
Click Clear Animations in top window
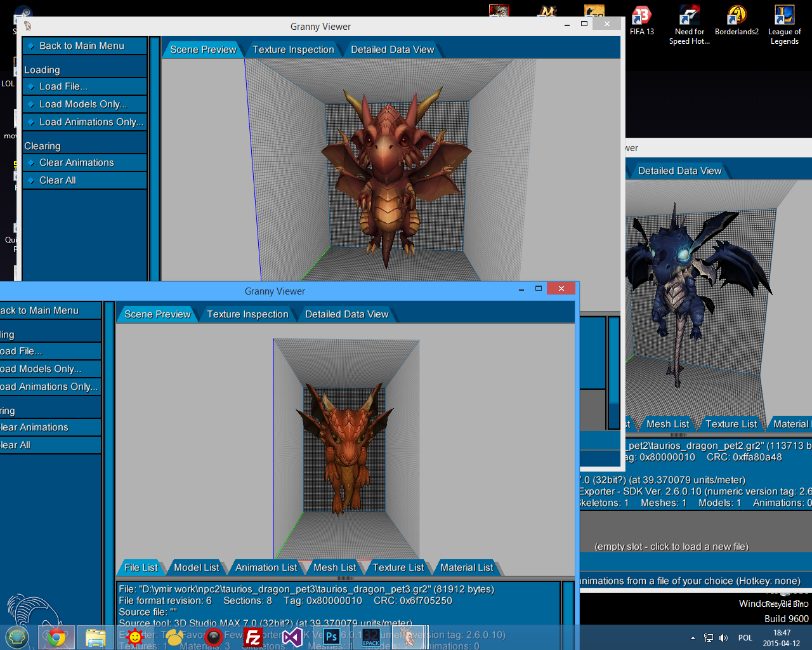[x=85, y=162]
